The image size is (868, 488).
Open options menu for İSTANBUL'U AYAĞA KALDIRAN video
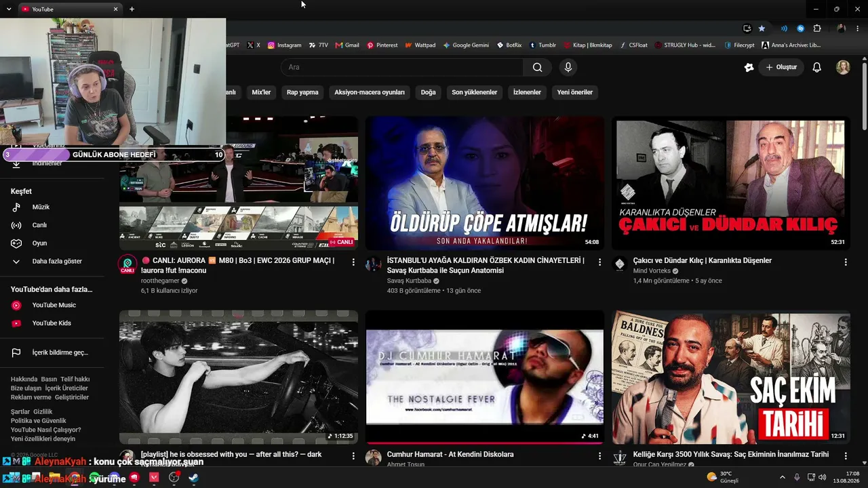tap(599, 262)
